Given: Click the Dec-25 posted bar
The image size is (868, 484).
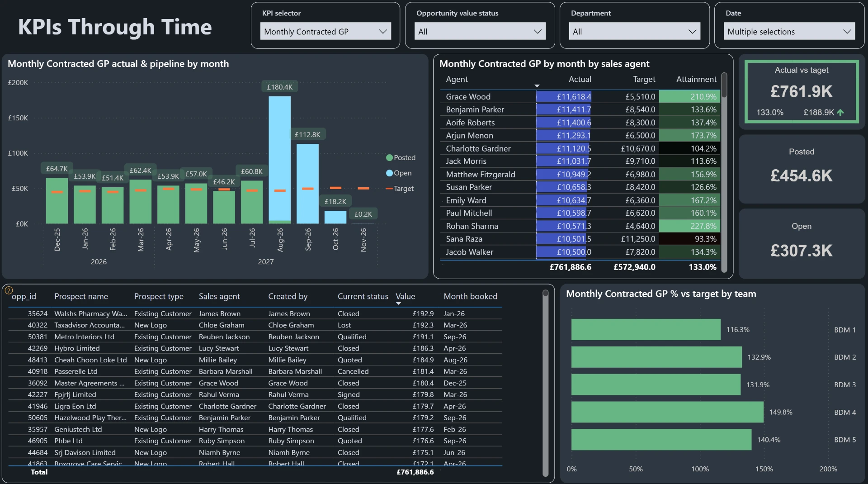Looking at the screenshot, I should point(57,201).
